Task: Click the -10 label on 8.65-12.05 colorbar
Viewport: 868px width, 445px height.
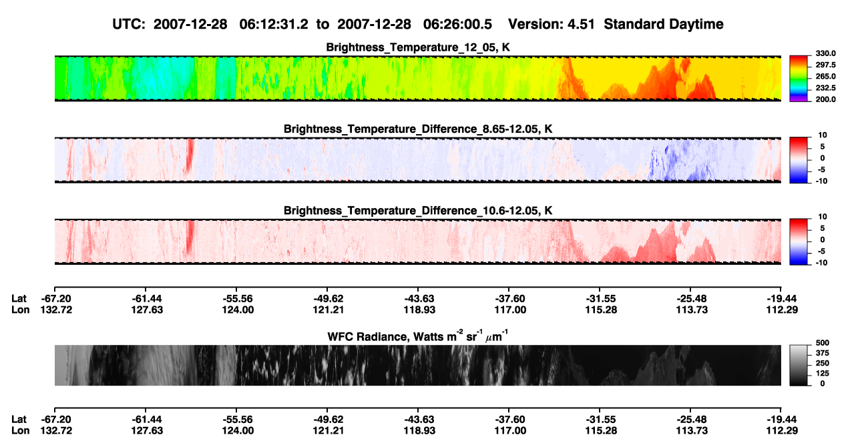Action: point(822,181)
